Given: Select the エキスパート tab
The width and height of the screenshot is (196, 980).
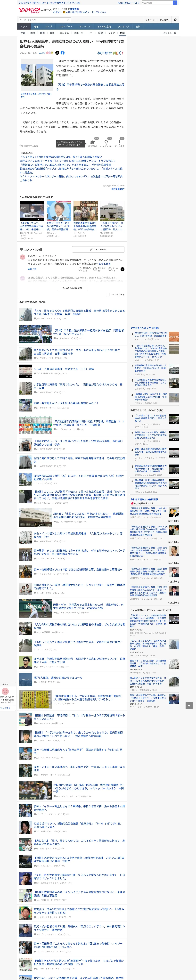Looking at the screenshot, I should click(65, 27).
